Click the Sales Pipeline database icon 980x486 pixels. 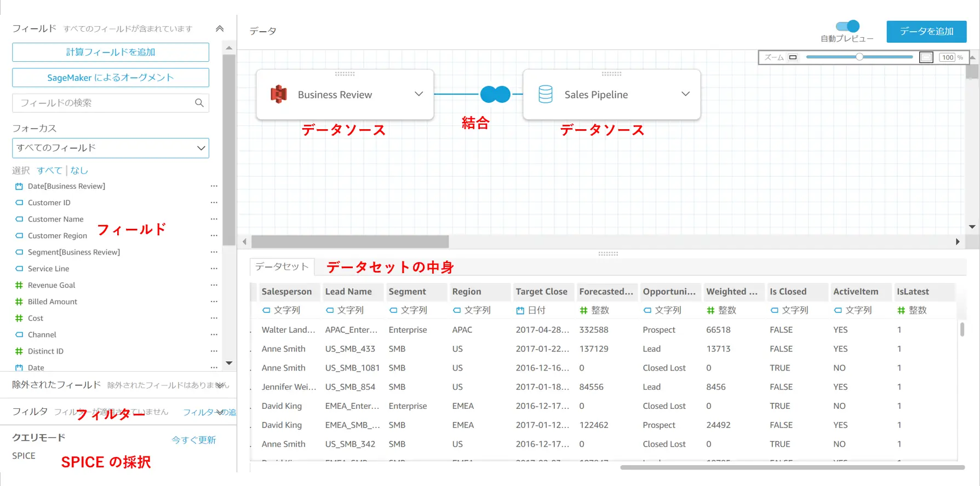point(546,94)
